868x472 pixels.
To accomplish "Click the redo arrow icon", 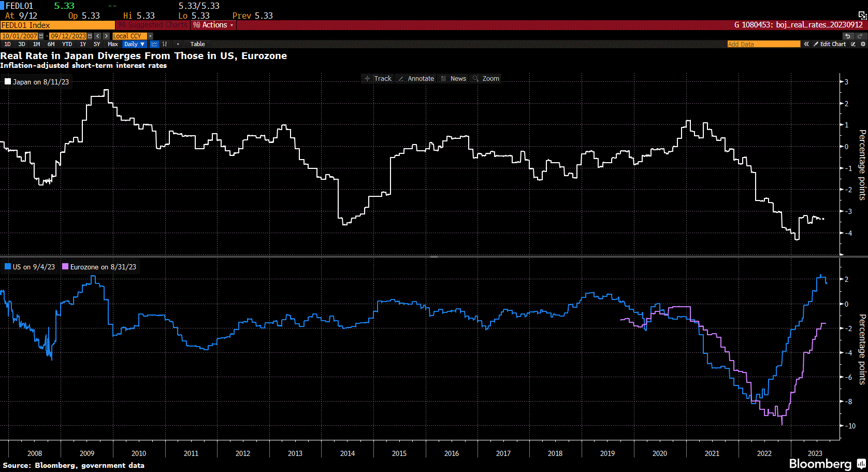I will pos(860,36).
